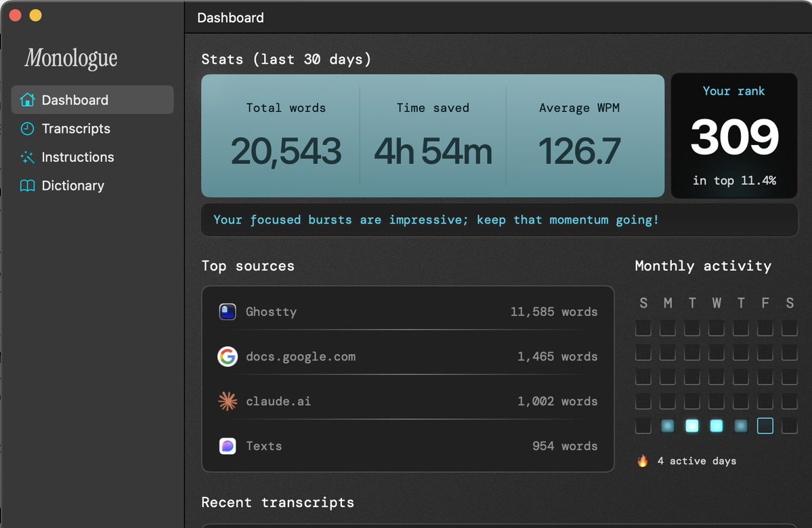
Task: Open Transcripts in the sidebar
Action: click(x=92, y=129)
